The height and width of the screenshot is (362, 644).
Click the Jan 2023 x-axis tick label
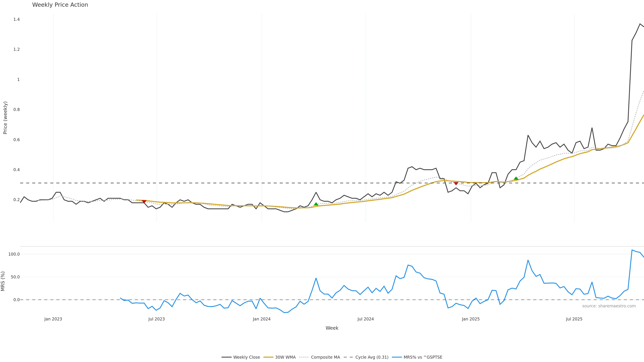pyautogui.click(x=53, y=319)
